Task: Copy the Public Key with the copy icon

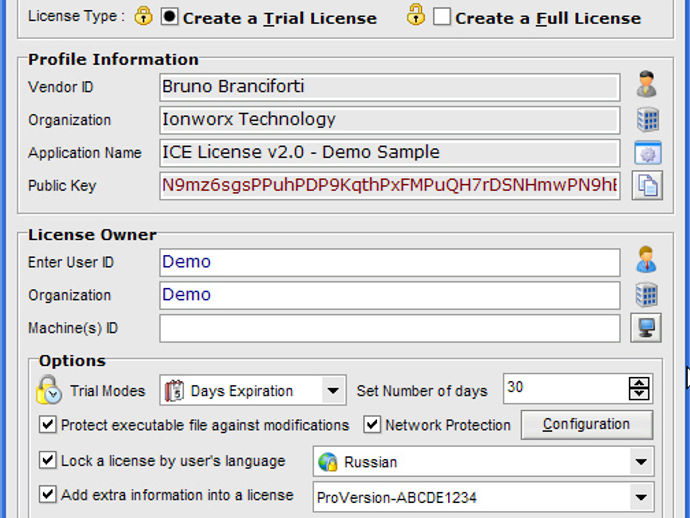Action: point(647,185)
